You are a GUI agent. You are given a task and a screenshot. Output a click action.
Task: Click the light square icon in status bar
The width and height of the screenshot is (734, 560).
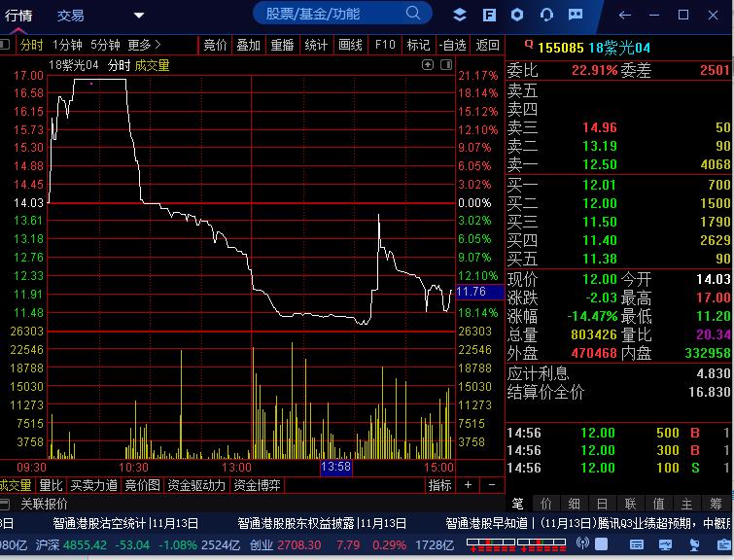601,544
